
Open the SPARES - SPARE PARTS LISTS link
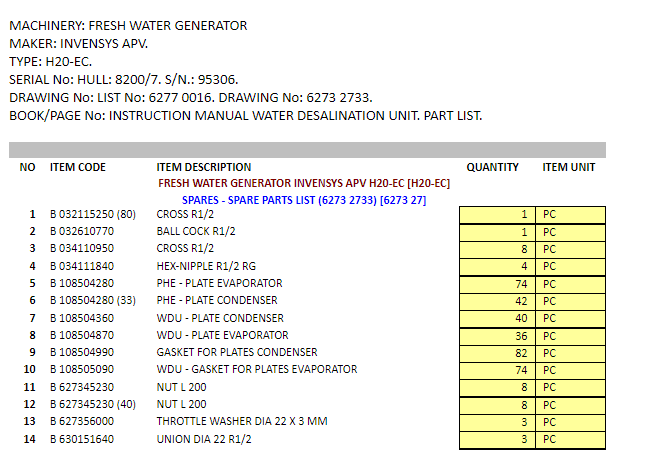[303, 199]
